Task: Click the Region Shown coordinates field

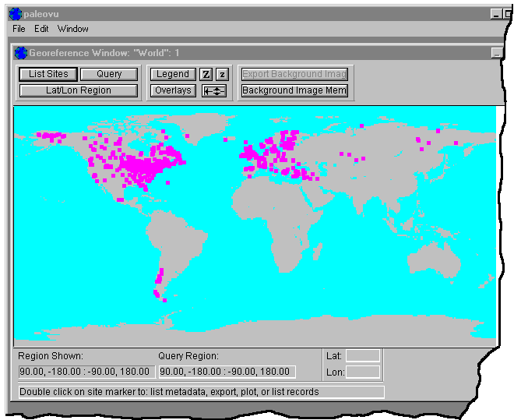Action: (x=86, y=372)
